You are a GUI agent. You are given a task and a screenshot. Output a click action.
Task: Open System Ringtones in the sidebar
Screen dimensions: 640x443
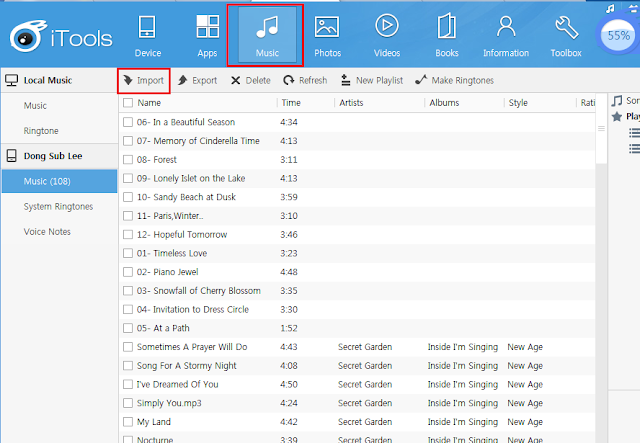58,206
